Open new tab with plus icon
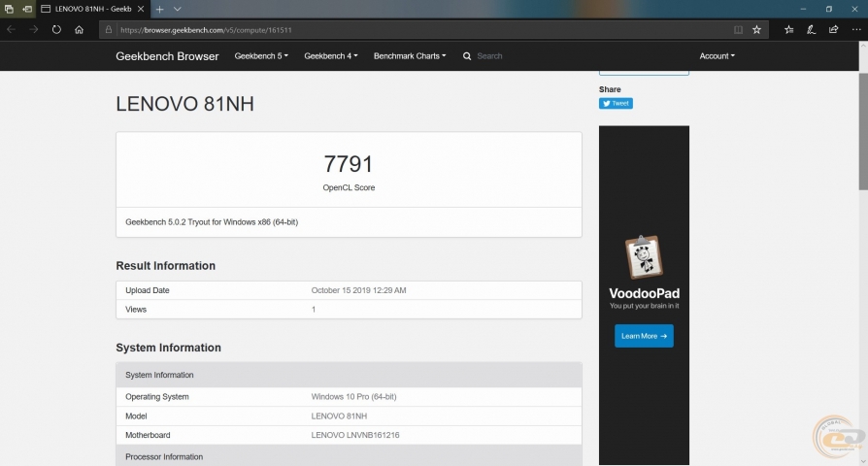 pyautogui.click(x=159, y=9)
